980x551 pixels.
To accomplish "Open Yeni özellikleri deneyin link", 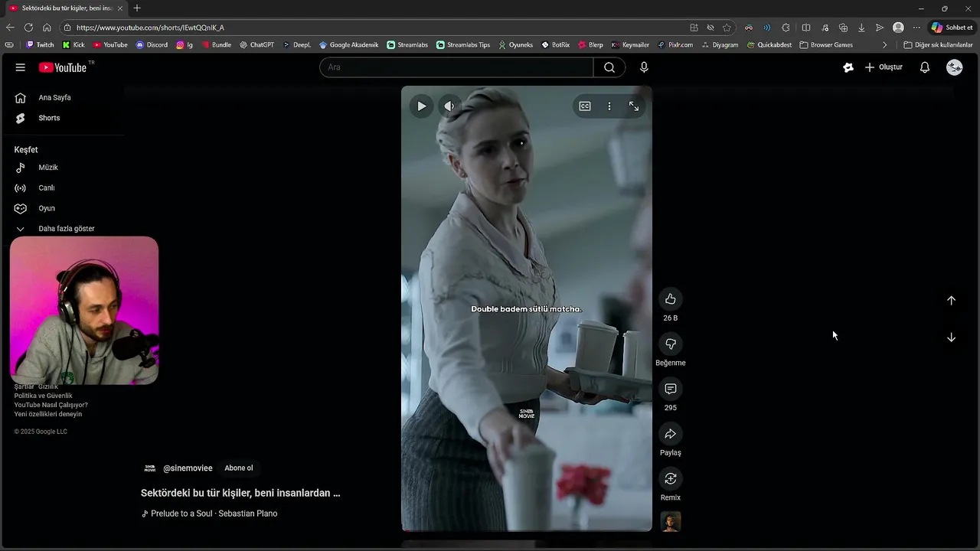I will [47, 414].
